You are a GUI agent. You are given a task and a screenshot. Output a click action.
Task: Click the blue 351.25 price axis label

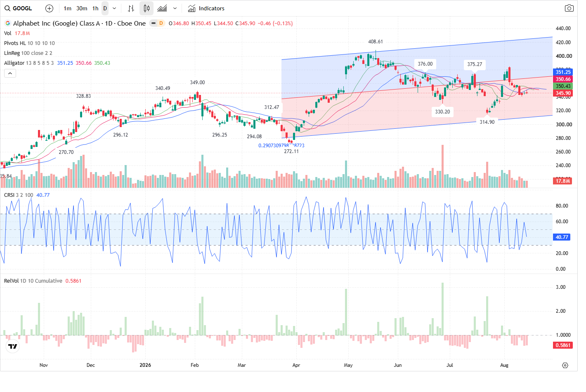[x=563, y=72]
